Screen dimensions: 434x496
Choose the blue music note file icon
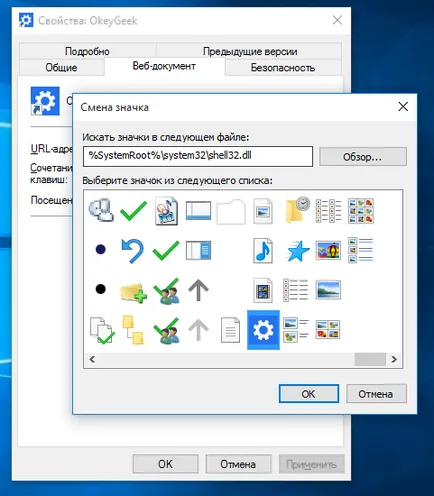pyautogui.click(x=263, y=251)
